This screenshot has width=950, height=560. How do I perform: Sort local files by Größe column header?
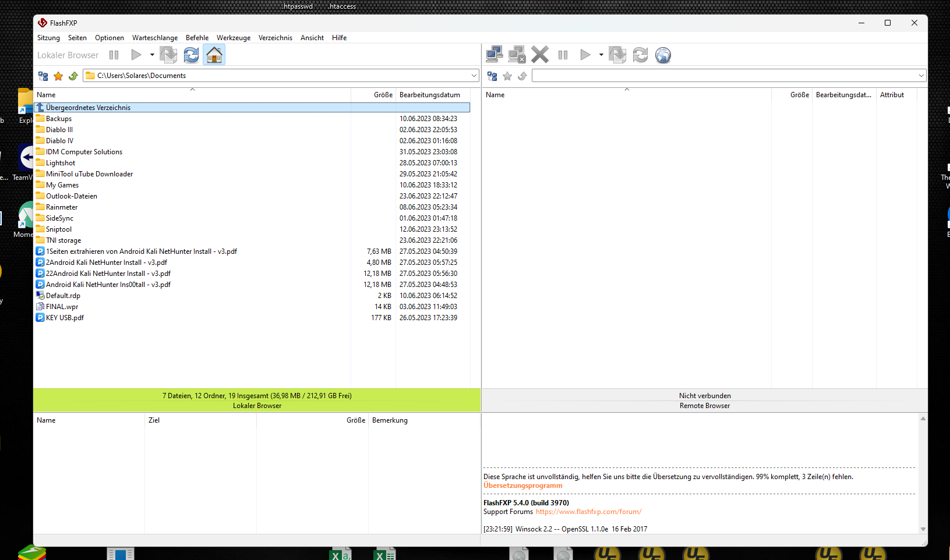tap(373, 95)
